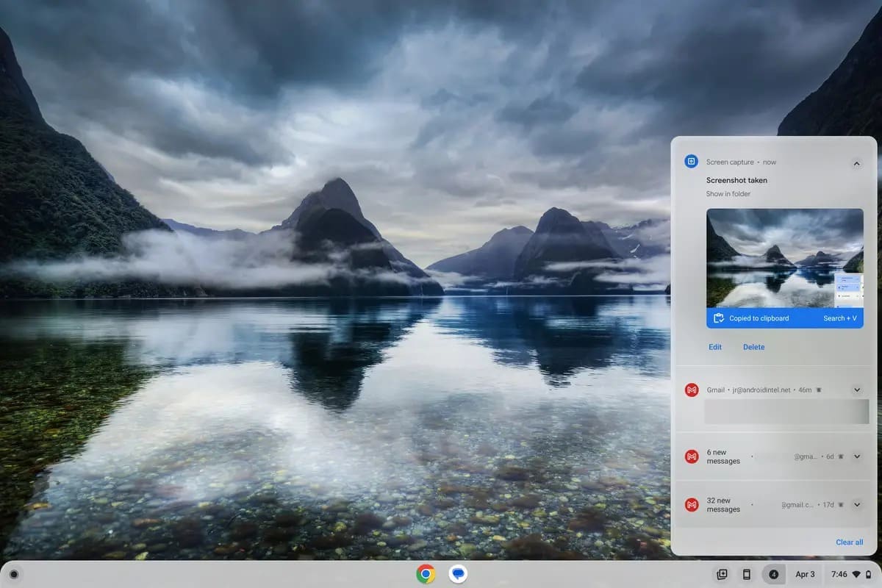
Task: Click the Copied to clipboard label
Action: (759, 318)
